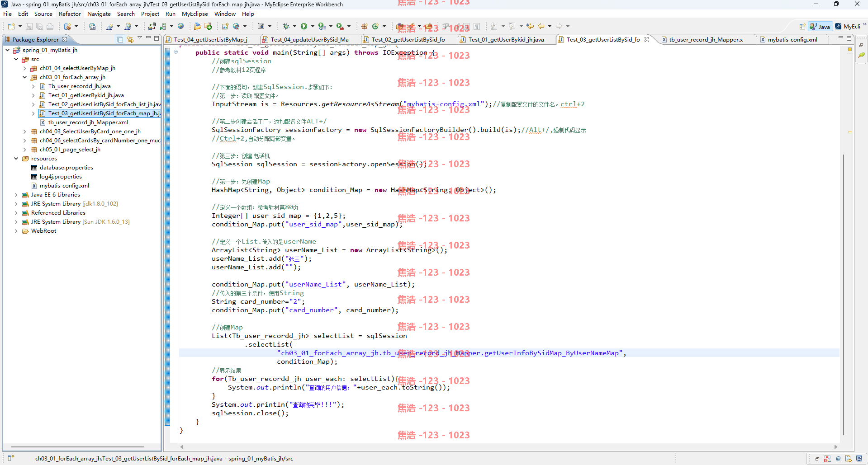Select ch05_01_page_select_jh package
Viewport: 868px width, 465px height.
pyautogui.click(x=70, y=150)
